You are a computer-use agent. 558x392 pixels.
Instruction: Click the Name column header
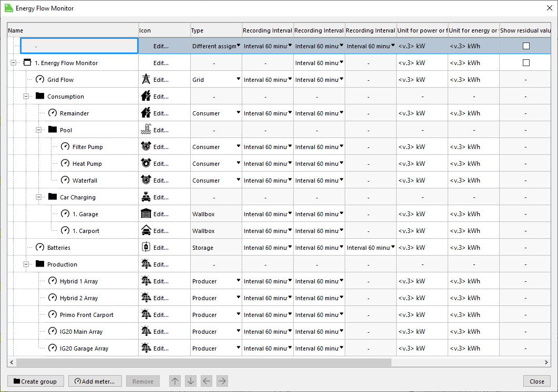[x=73, y=30]
